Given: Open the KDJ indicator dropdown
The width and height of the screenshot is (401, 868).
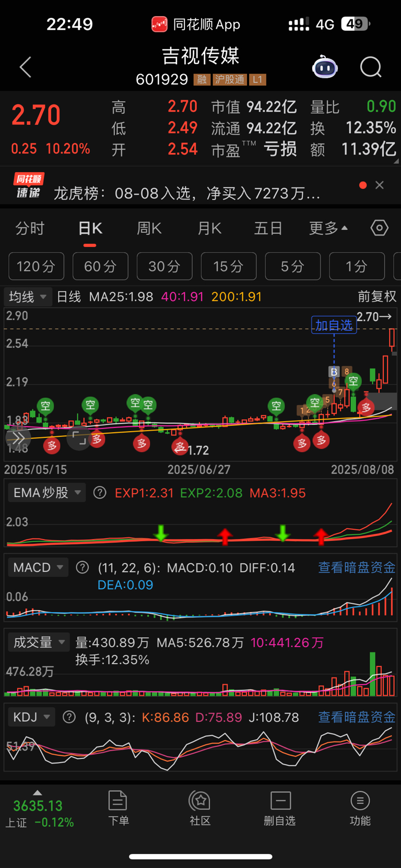Looking at the screenshot, I should click(x=31, y=717).
